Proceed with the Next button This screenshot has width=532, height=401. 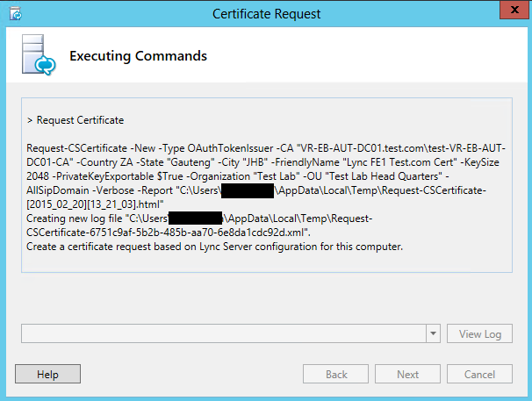[407, 374]
